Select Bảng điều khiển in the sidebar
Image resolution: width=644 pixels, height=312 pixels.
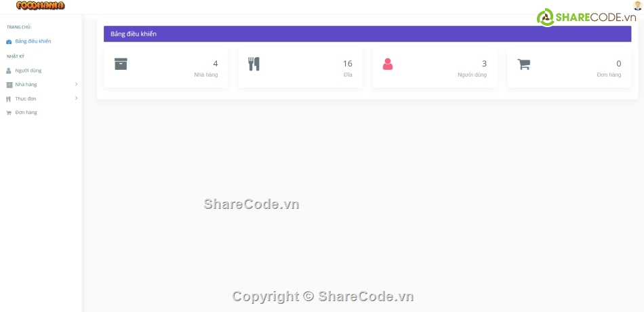[x=33, y=41]
